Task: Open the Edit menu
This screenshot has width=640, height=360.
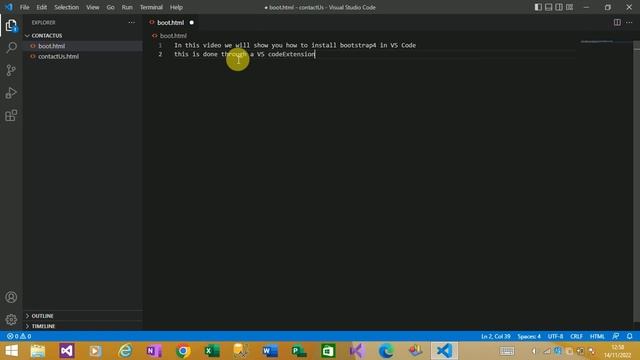Action: tap(42, 7)
